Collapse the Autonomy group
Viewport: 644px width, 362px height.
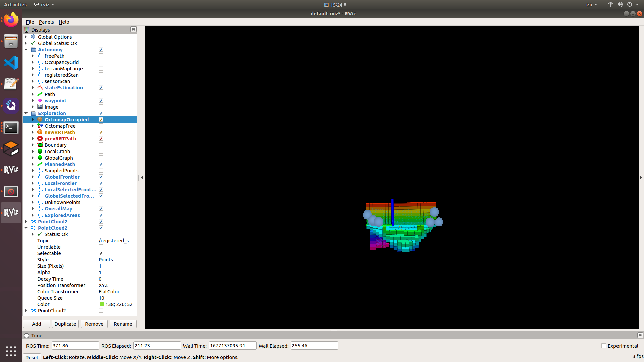(x=26, y=50)
